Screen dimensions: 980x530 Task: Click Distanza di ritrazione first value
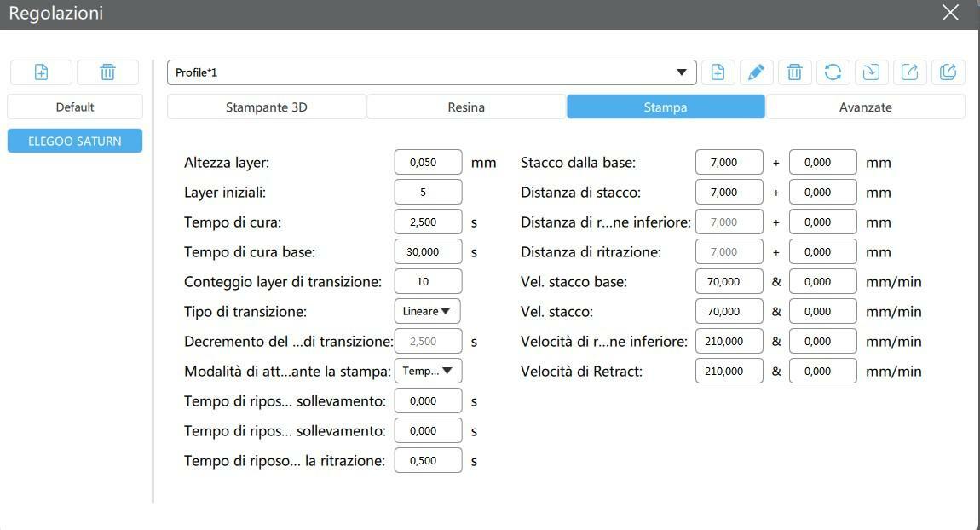729,252
